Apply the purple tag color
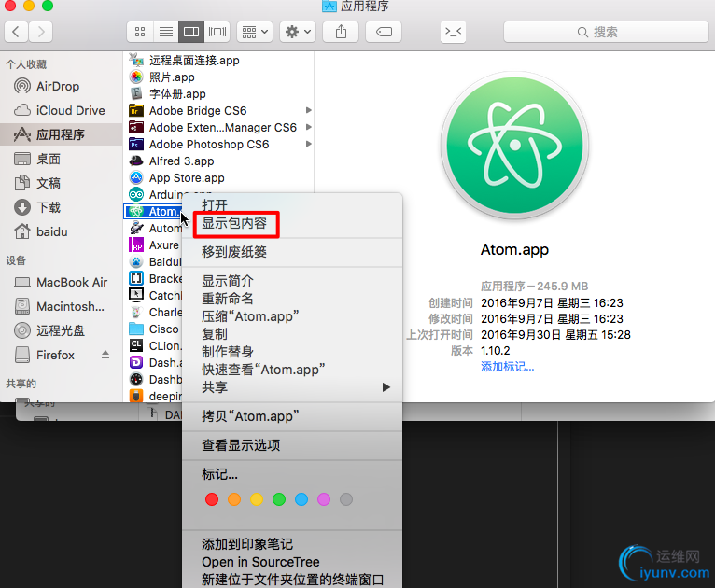The image size is (715, 588). (x=324, y=499)
